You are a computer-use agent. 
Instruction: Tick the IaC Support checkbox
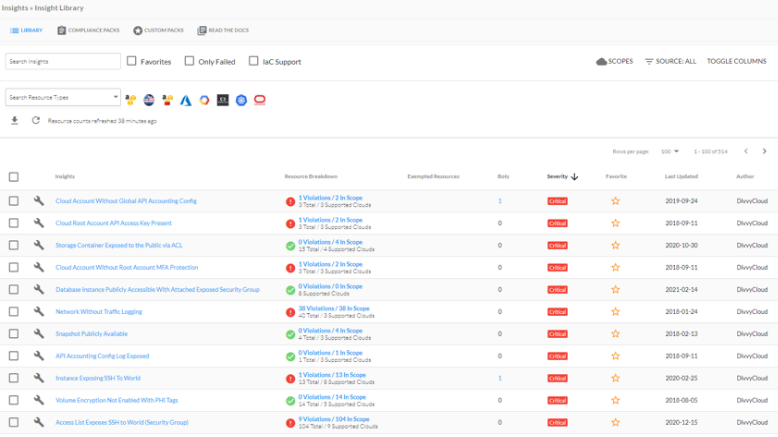(254, 61)
